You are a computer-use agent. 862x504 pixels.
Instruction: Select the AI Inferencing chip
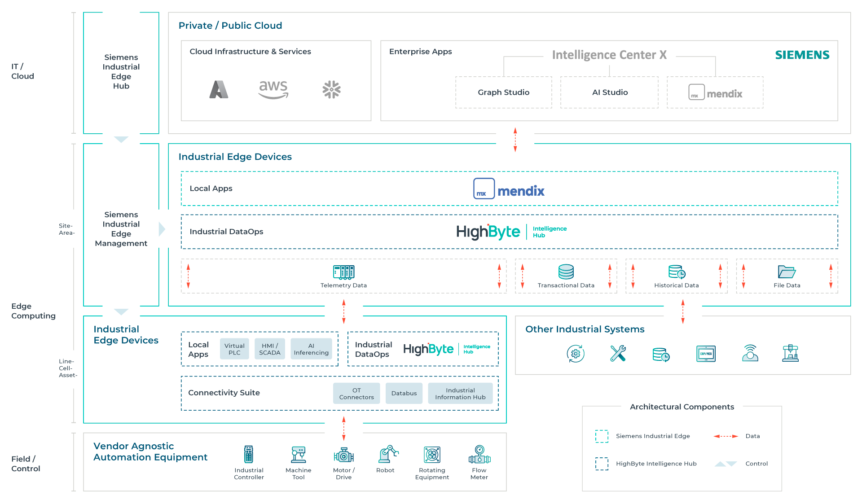(311, 349)
